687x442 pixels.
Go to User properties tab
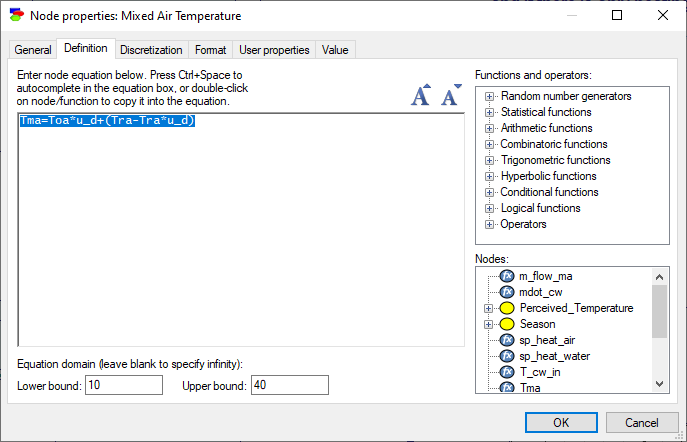click(274, 50)
